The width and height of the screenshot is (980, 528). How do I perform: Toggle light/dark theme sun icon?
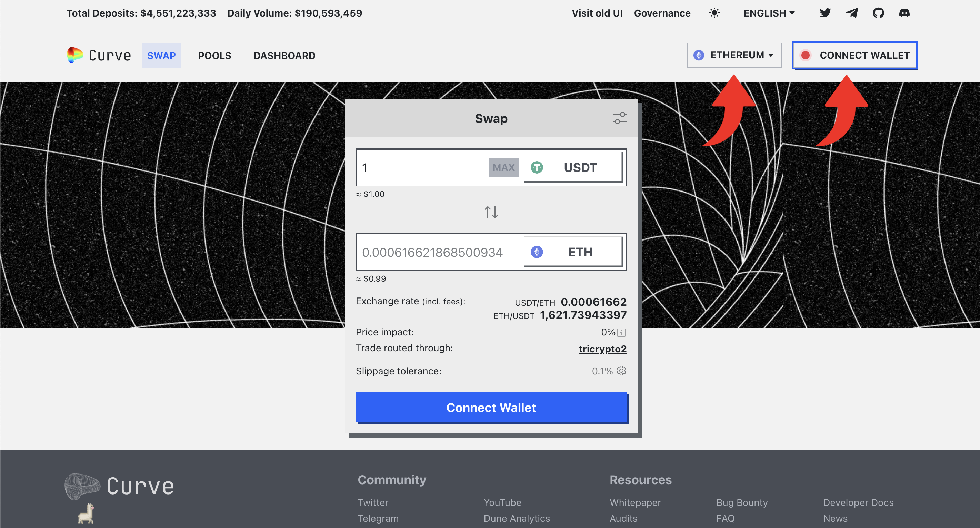pyautogui.click(x=714, y=13)
